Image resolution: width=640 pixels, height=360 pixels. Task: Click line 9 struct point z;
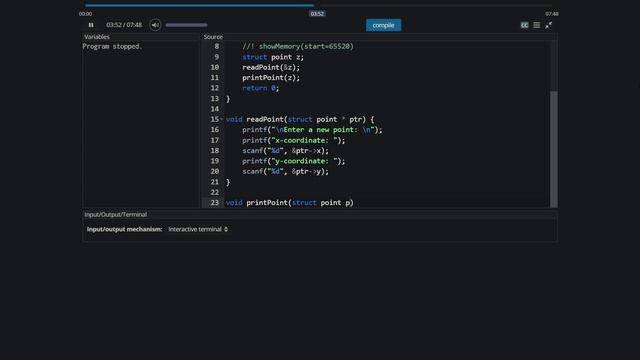tap(273, 57)
